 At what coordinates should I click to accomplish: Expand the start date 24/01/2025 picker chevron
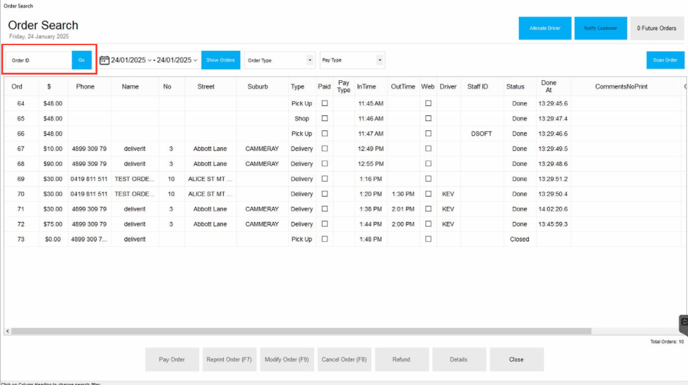(x=150, y=60)
